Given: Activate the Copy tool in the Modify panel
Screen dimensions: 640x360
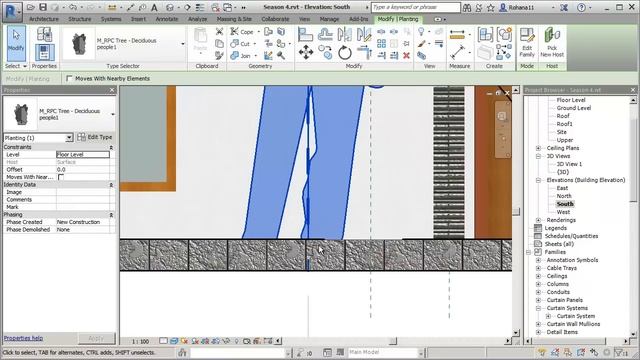Looking at the screenshot, I should click(x=325, y=52).
